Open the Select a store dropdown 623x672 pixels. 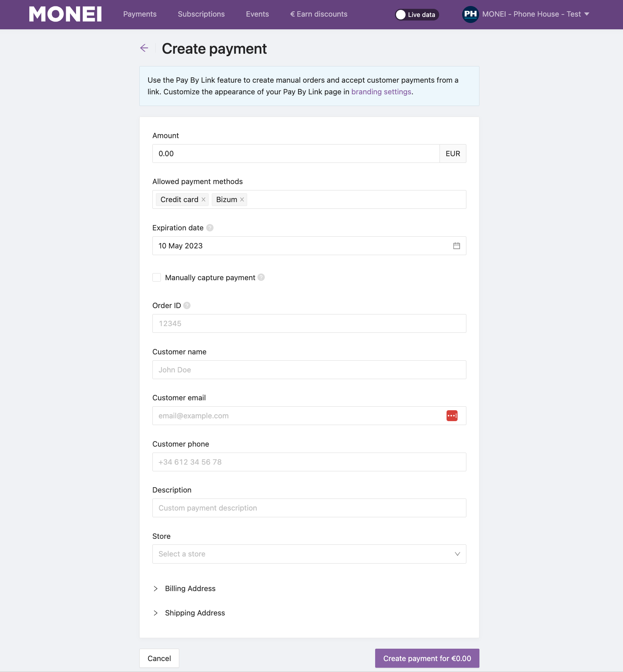[309, 554]
